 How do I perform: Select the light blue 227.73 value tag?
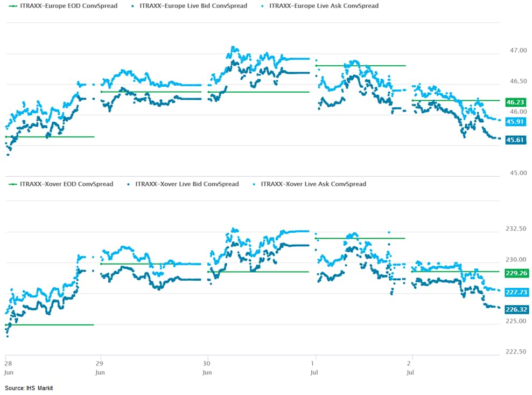pyautogui.click(x=515, y=292)
